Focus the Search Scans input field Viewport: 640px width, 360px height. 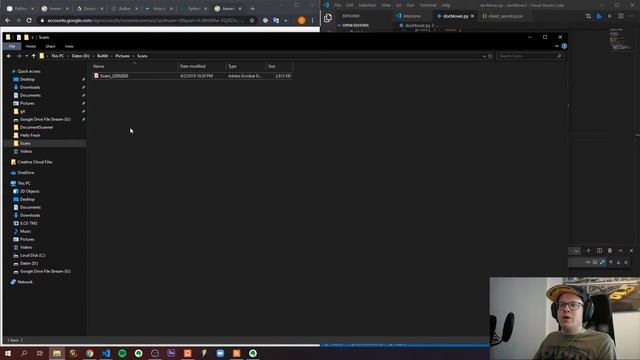[x=529, y=56]
